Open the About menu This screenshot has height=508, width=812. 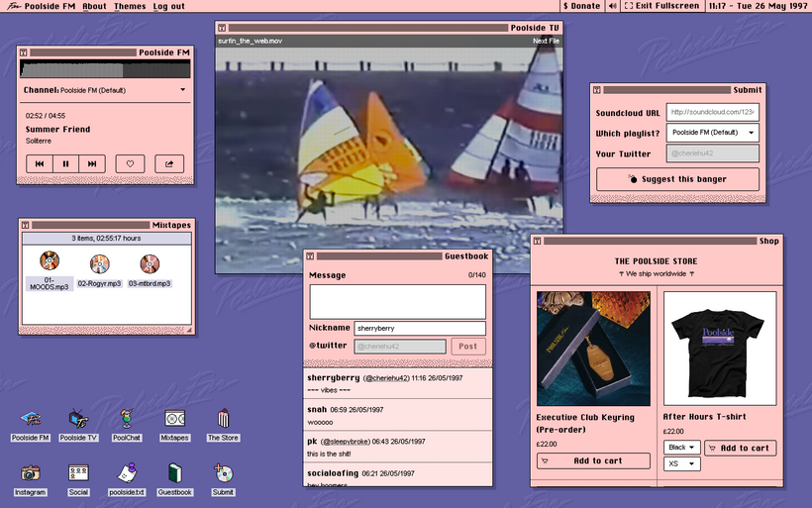(x=94, y=6)
